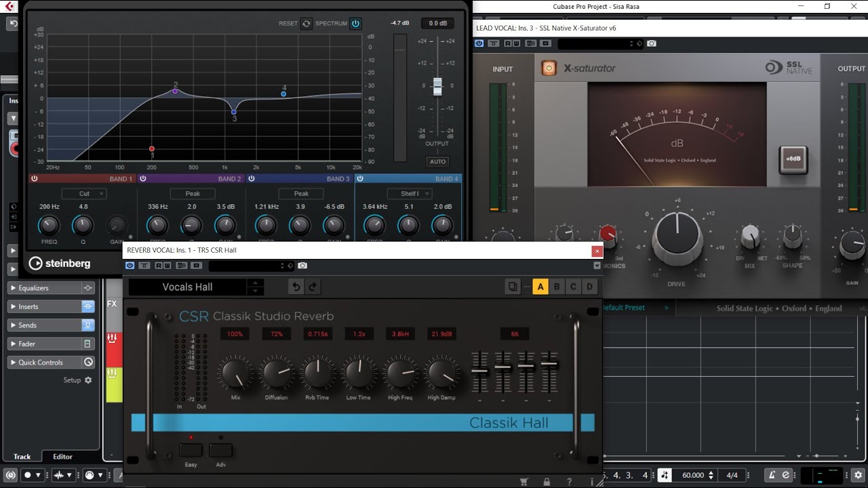The width and height of the screenshot is (868, 488).
Task: Click the large DRIVE knob
Action: tap(677, 237)
